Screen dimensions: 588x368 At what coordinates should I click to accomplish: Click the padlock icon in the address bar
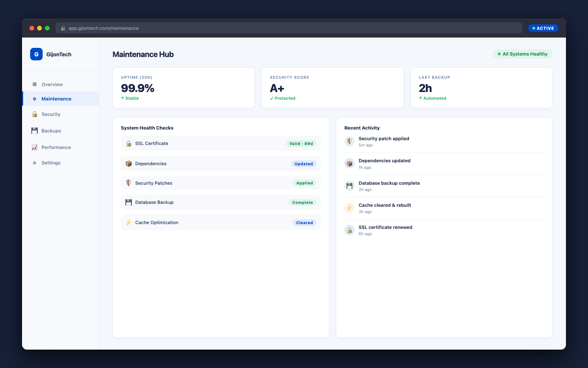63,28
